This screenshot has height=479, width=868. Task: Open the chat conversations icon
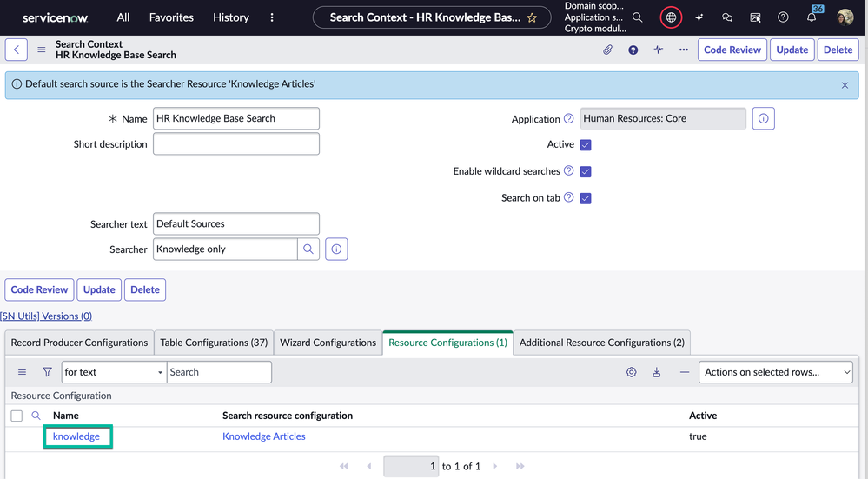(727, 17)
